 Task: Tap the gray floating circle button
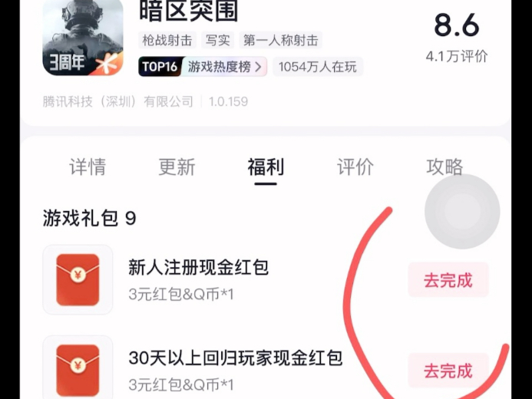point(462,211)
